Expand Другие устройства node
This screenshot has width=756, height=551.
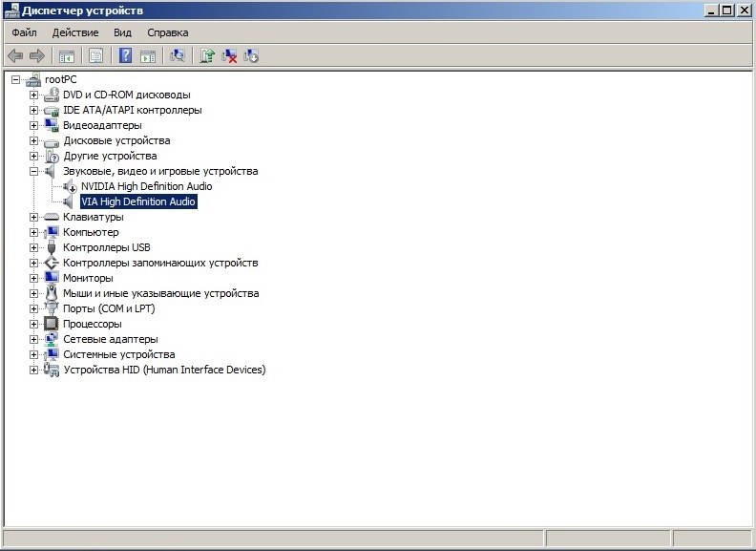coord(33,156)
